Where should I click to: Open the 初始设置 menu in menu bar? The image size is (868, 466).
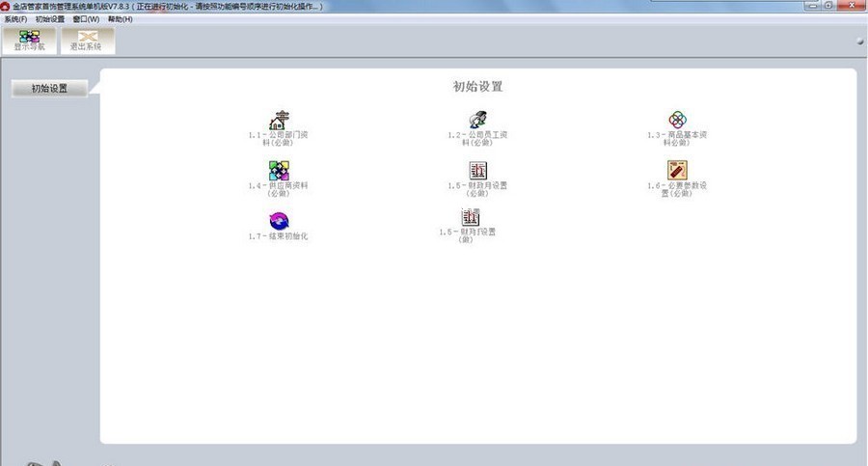pos(50,19)
